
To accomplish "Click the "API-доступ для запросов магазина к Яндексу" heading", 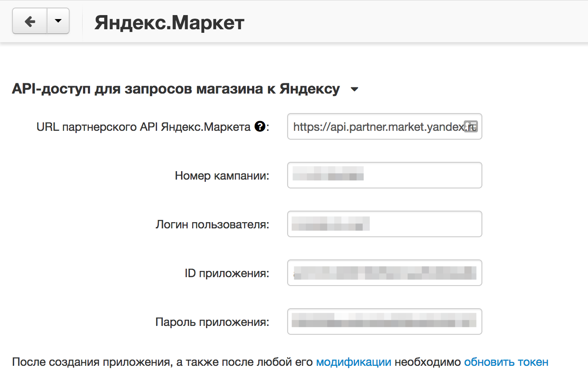I will [176, 89].
